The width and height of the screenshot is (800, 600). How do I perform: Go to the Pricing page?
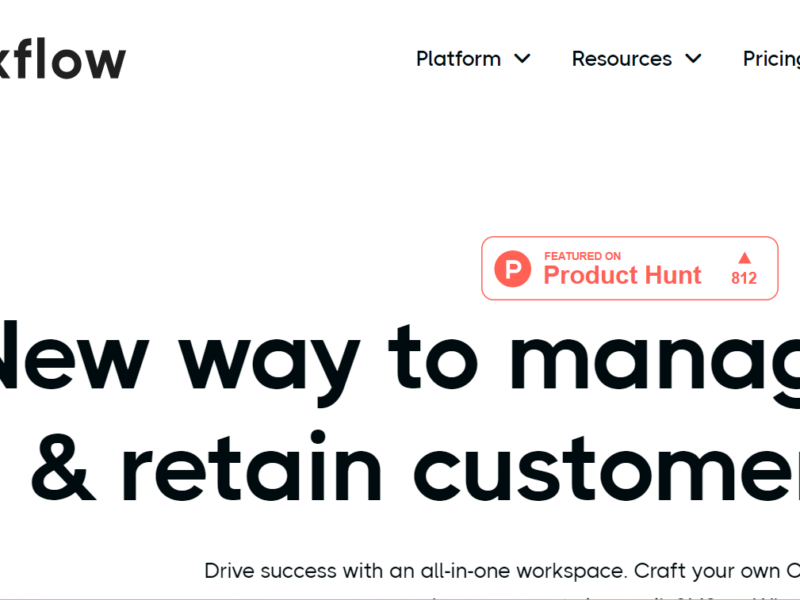click(x=771, y=59)
